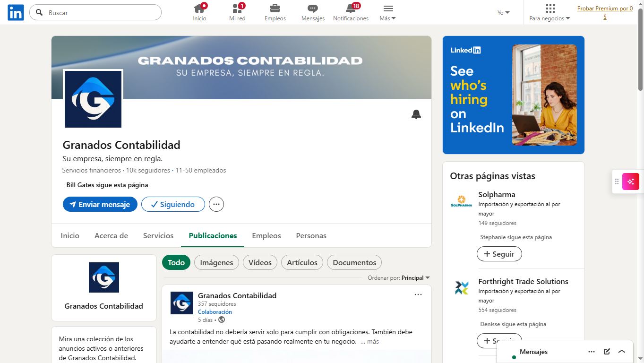Follow the Solpharma page
This screenshot has width=644, height=363.
point(499,254)
